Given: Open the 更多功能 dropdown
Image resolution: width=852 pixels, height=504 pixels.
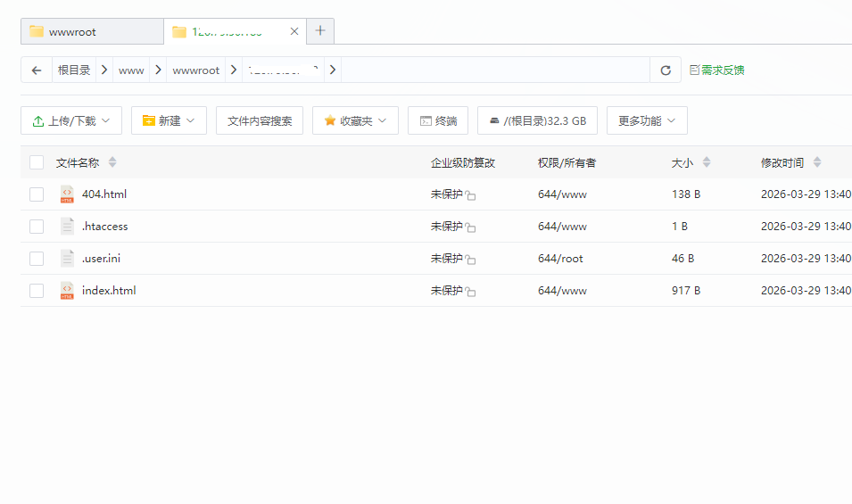Looking at the screenshot, I should tap(647, 120).
